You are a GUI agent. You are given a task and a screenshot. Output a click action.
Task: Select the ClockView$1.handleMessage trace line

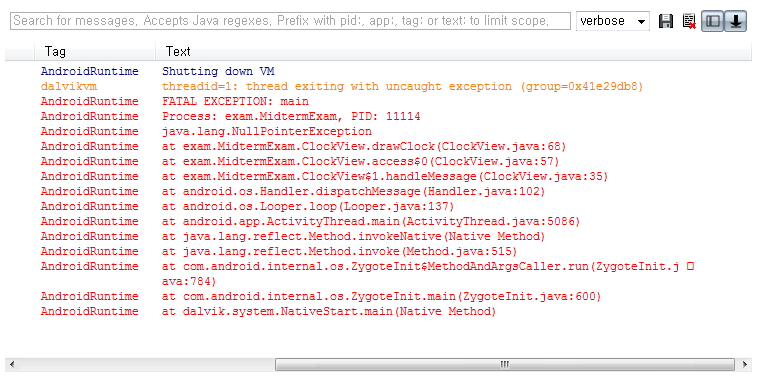[x=378, y=176]
